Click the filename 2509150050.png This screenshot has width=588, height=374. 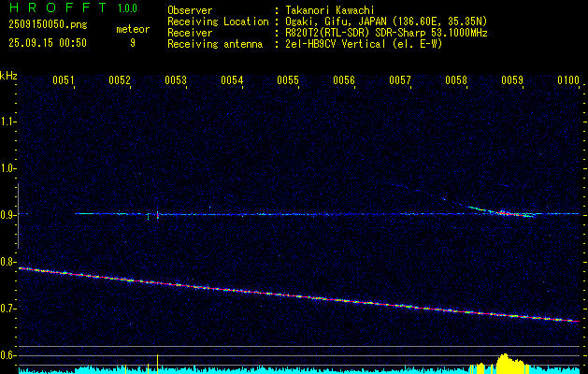(48, 24)
